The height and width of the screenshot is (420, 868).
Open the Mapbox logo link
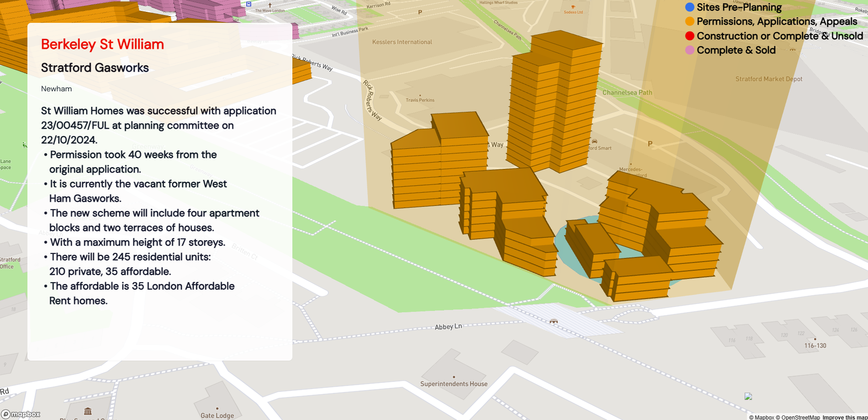[21, 414]
